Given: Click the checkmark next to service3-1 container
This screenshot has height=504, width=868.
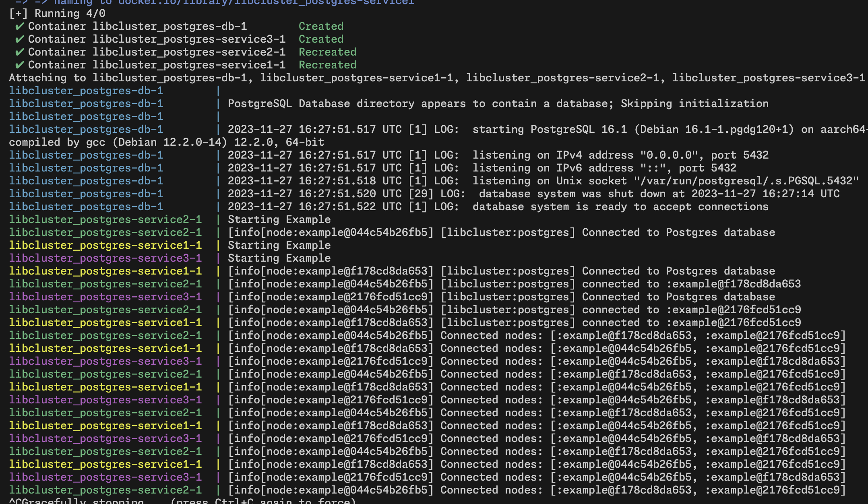Looking at the screenshot, I should tap(19, 39).
